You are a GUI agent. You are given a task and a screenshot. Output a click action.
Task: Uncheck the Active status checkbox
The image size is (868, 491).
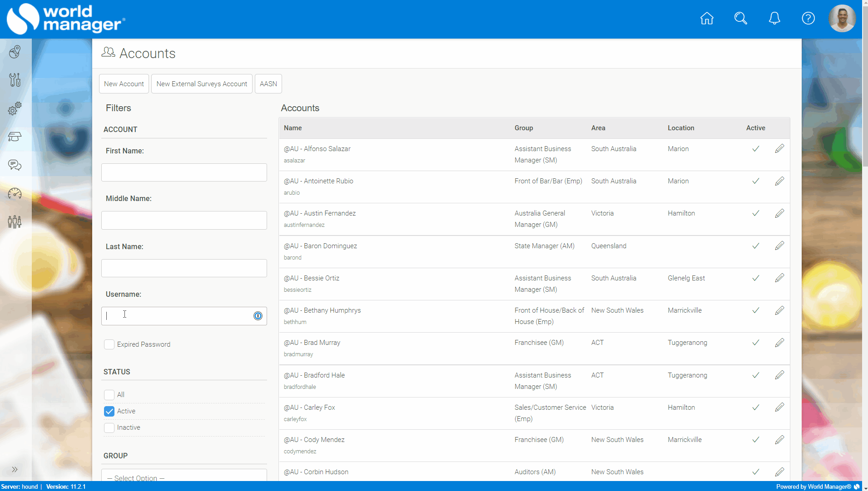tap(109, 411)
